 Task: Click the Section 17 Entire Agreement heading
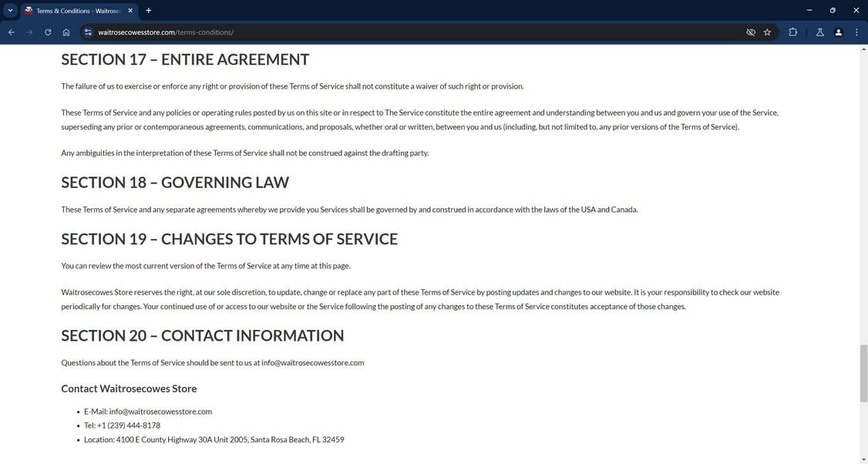[185, 59]
